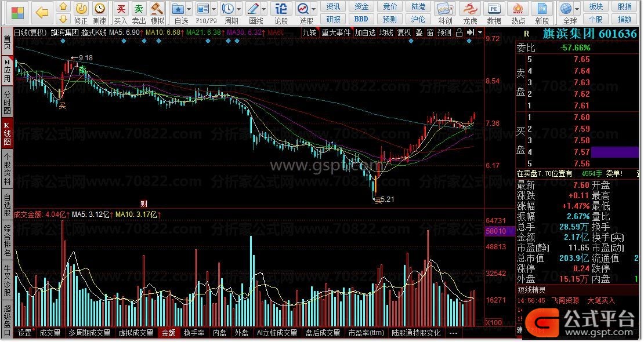The height and width of the screenshot is (342, 644).
Task: Click the 股指 button
Action: coord(624,7)
